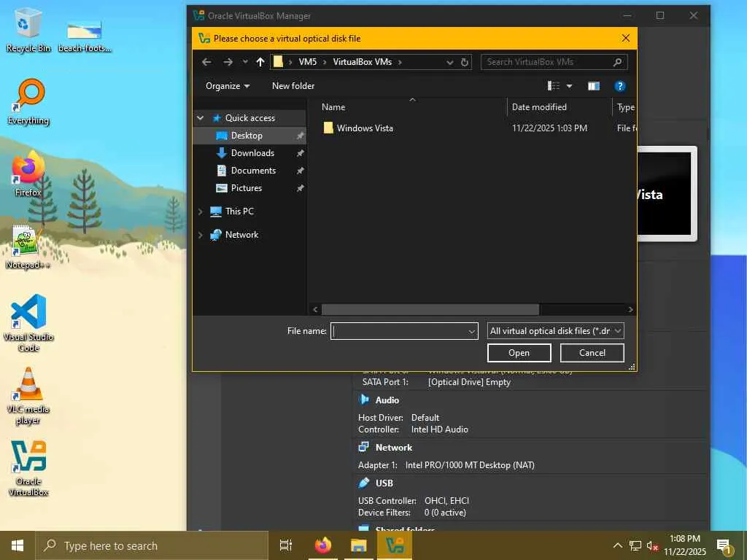Click the pin icon beside Documents
Image resolution: width=747 pixels, height=560 pixels.
[x=300, y=171]
